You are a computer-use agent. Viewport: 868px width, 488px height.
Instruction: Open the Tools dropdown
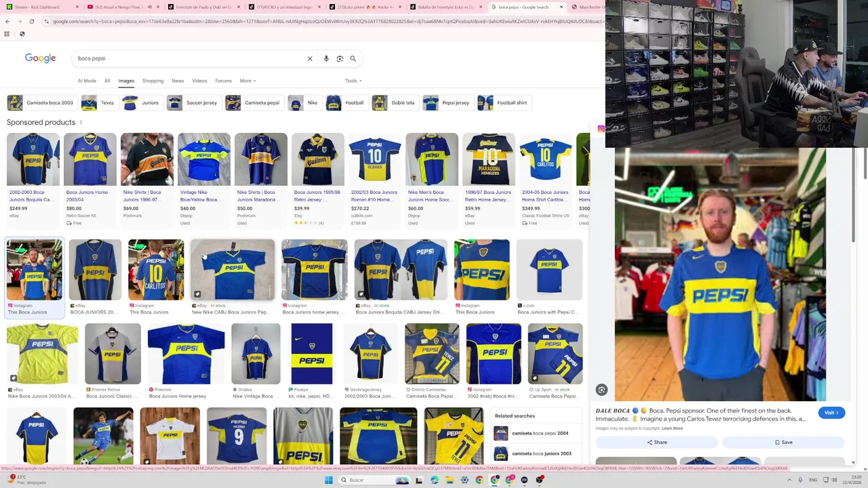pos(353,81)
